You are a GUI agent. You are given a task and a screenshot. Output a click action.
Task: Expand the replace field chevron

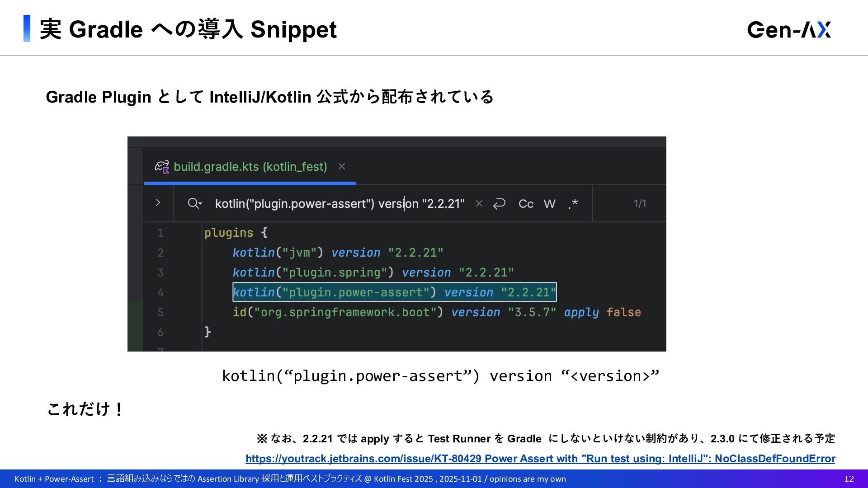coord(158,203)
